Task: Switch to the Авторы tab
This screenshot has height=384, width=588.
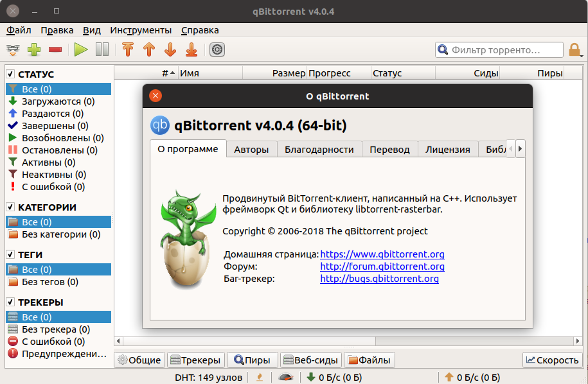Action: coord(251,150)
